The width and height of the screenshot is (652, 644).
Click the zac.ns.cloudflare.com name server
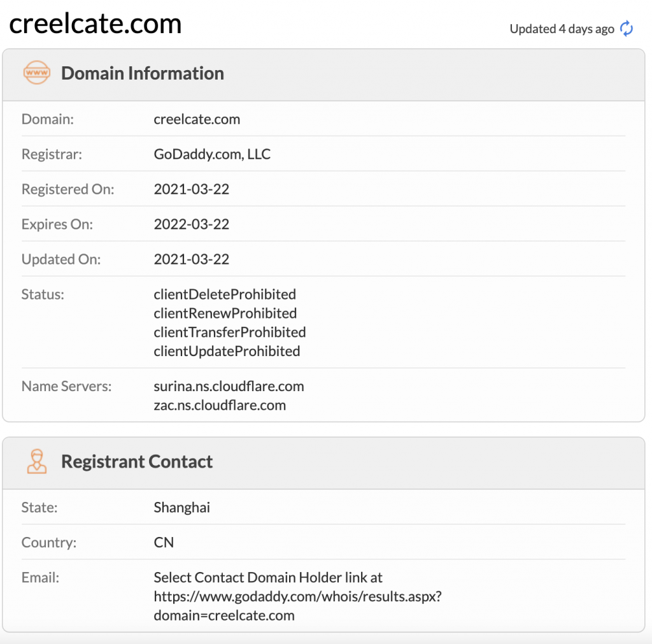[220, 405]
